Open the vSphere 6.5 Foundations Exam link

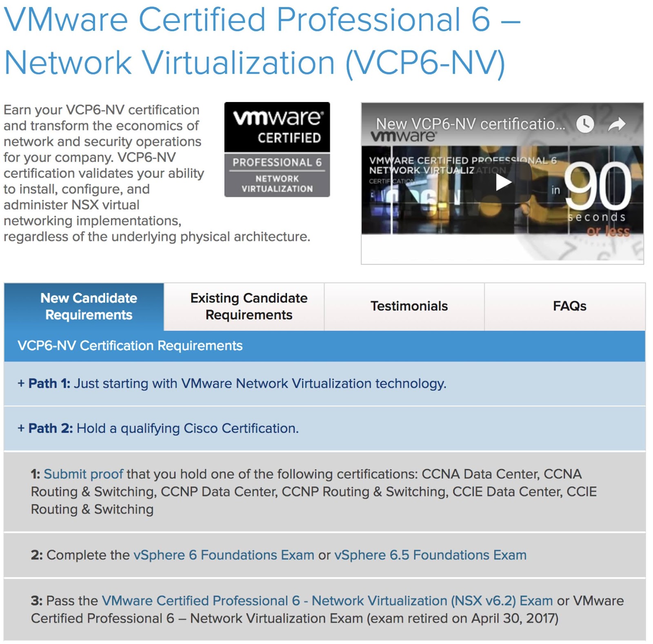tap(430, 555)
